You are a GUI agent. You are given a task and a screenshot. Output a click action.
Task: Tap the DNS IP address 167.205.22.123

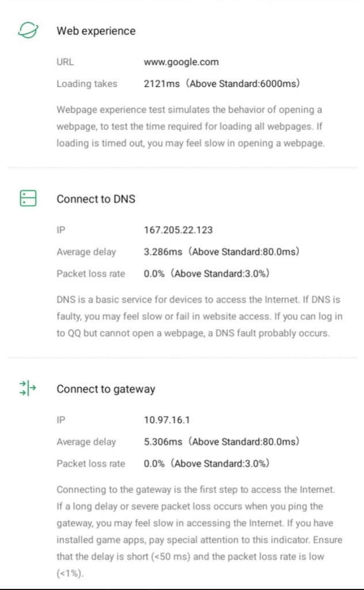(x=178, y=230)
